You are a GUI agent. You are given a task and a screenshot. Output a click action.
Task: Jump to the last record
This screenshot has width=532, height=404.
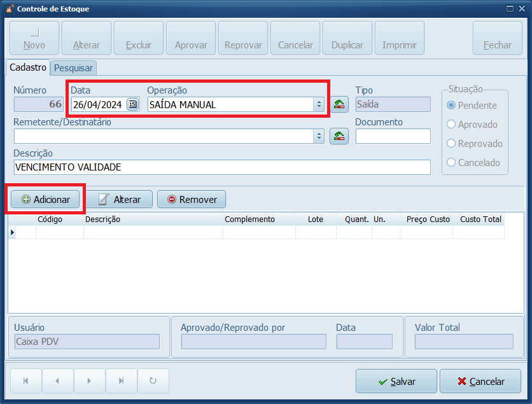(x=121, y=381)
